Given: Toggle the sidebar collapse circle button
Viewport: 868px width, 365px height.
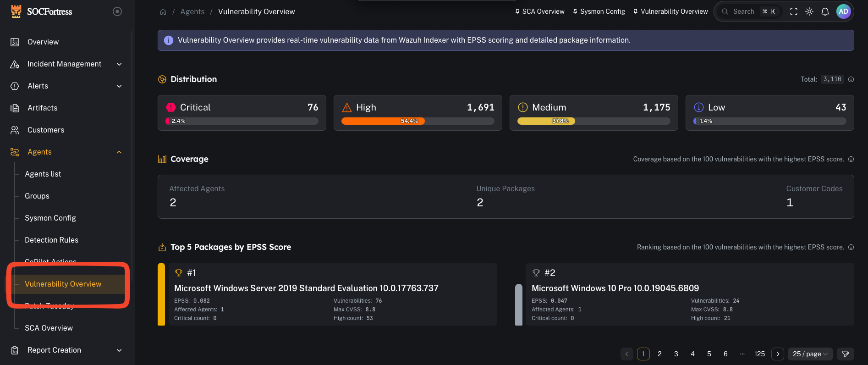Looking at the screenshot, I should pos(117,11).
